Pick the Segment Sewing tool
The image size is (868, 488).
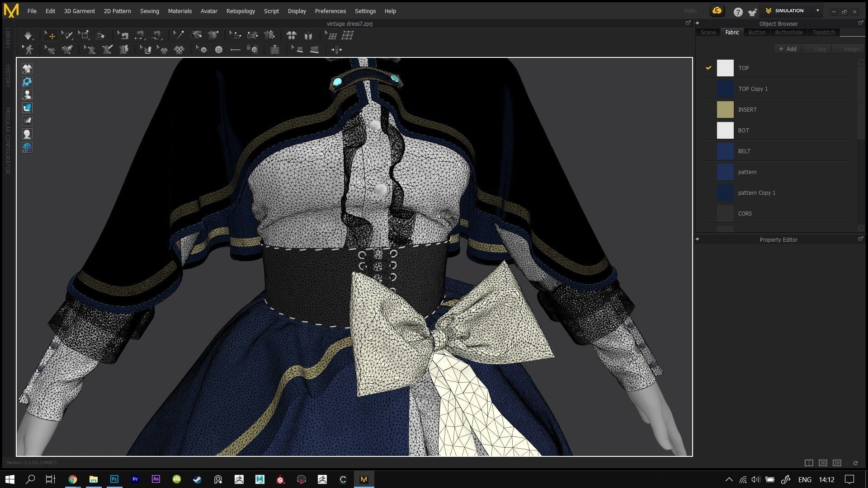click(x=140, y=35)
